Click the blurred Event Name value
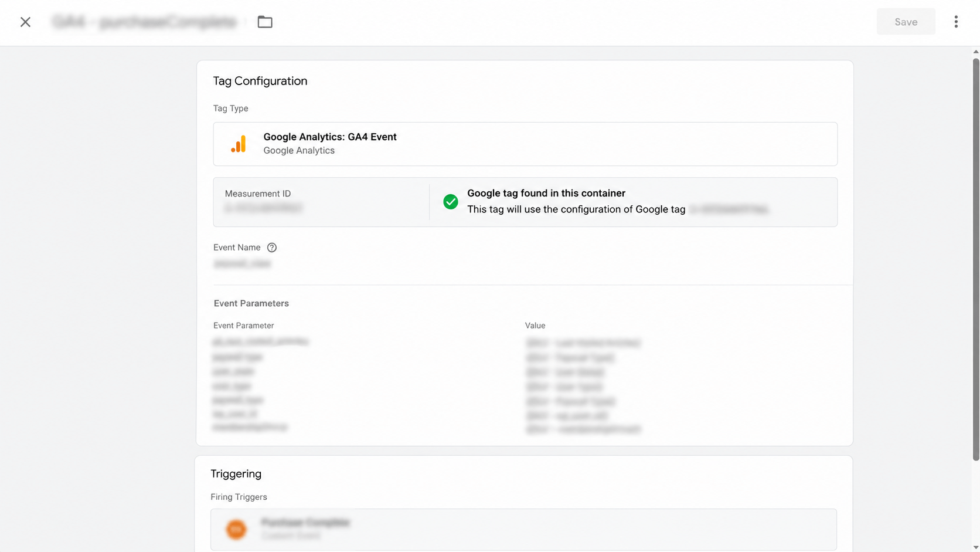This screenshot has height=552, width=980. pyautogui.click(x=242, y=264)
